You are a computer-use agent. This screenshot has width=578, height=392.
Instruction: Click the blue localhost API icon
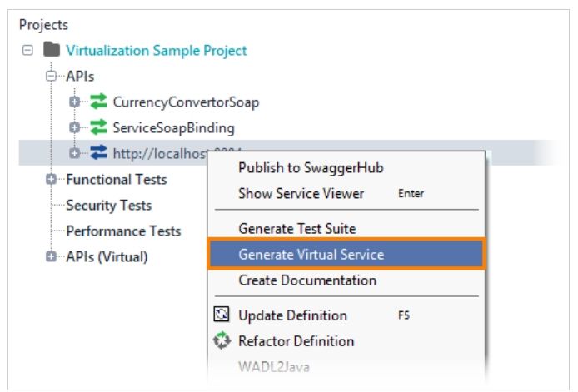pyautogui.click(x=100, y=153)
